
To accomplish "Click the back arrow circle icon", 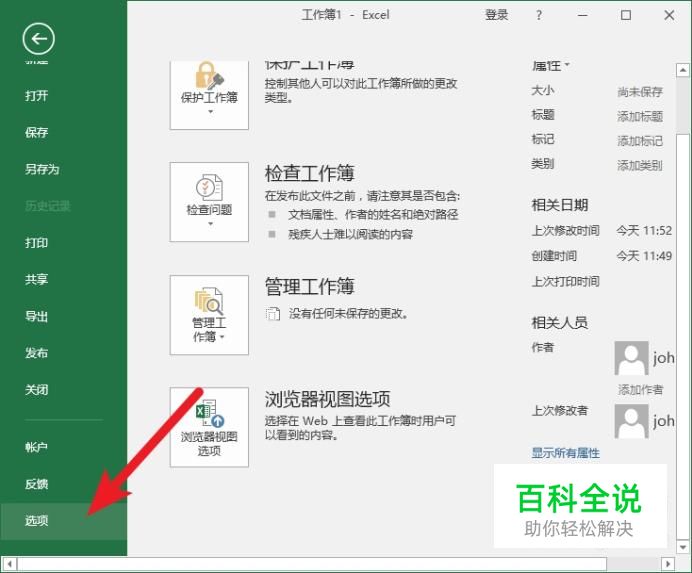I will click(x=39, y=39).
